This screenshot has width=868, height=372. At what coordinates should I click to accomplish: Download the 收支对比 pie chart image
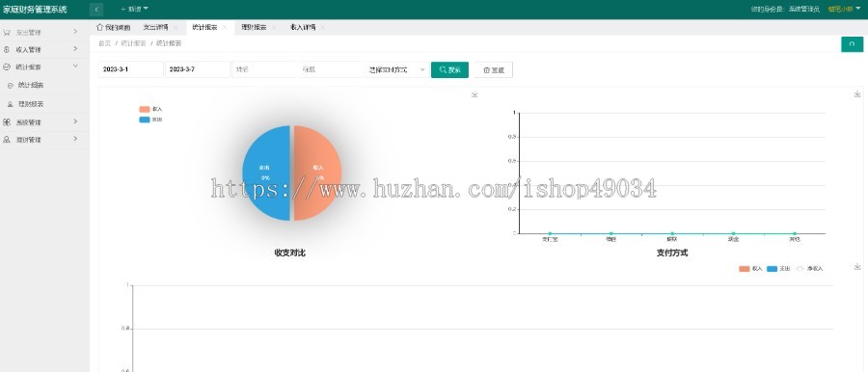(x=475, y=94)
